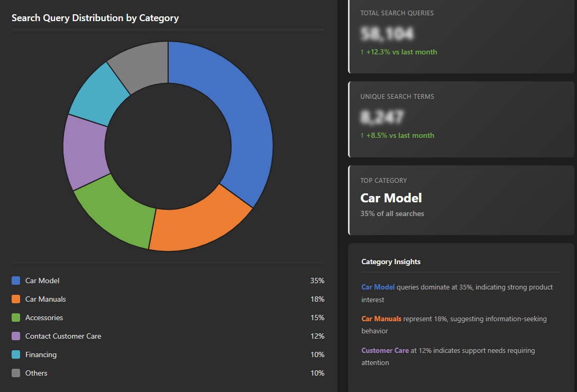
Task: Select the Contact Customer Care legend label
Action: click(x=63, y=336)
